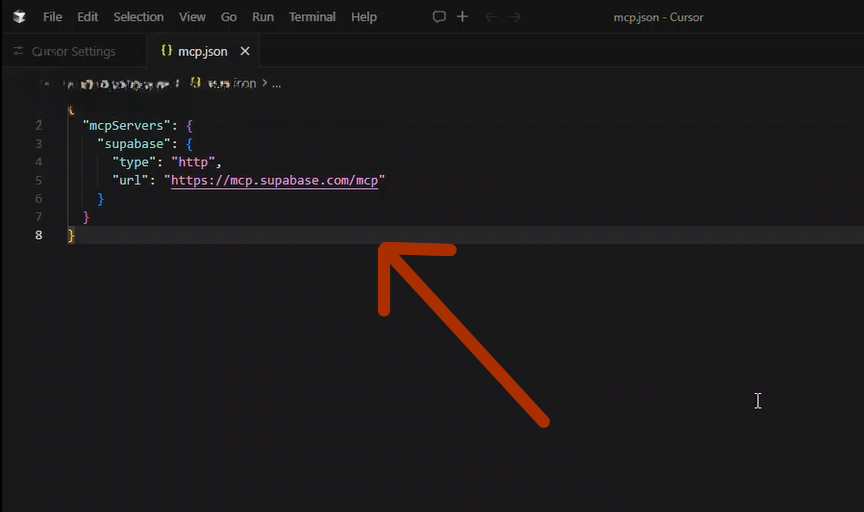Click line number 2 in gutter

39,126
